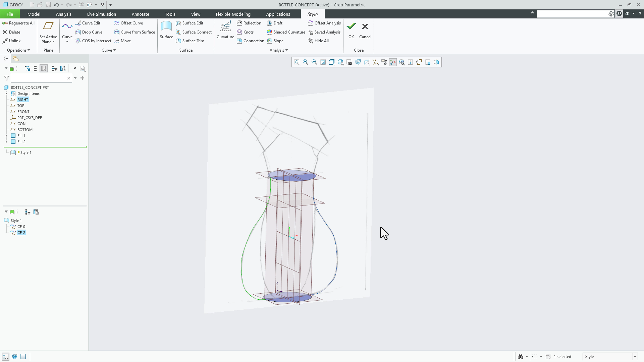Click the Zoom In icon
The width and height of the screenshot is (644, 362).
(x=306, y=62)
